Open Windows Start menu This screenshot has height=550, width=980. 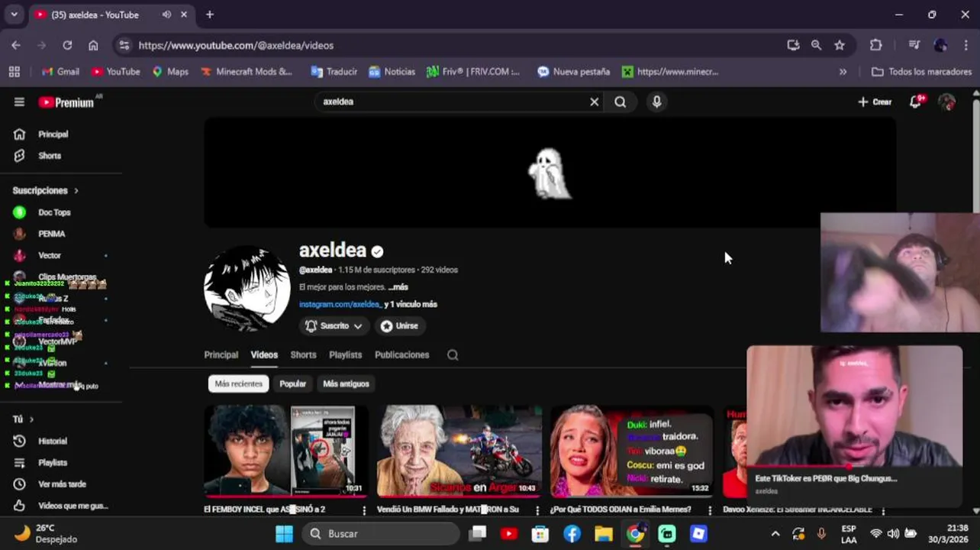pos(284,534)
